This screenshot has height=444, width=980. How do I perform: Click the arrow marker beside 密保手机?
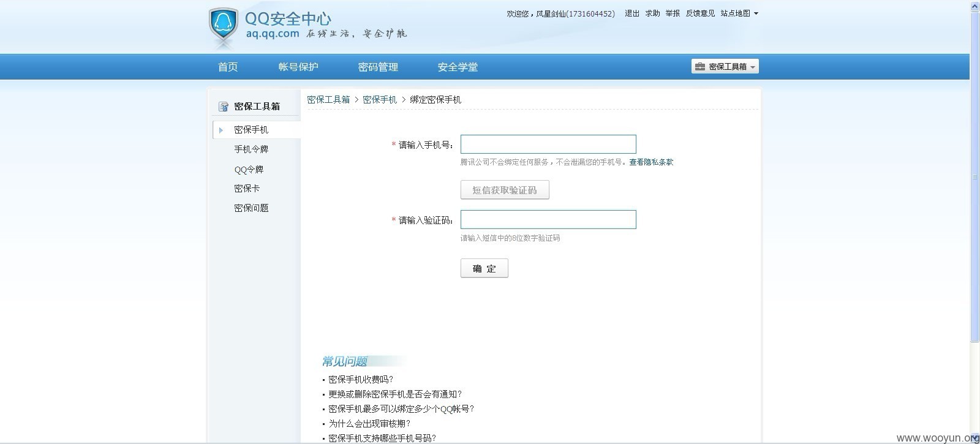point(221,130)
